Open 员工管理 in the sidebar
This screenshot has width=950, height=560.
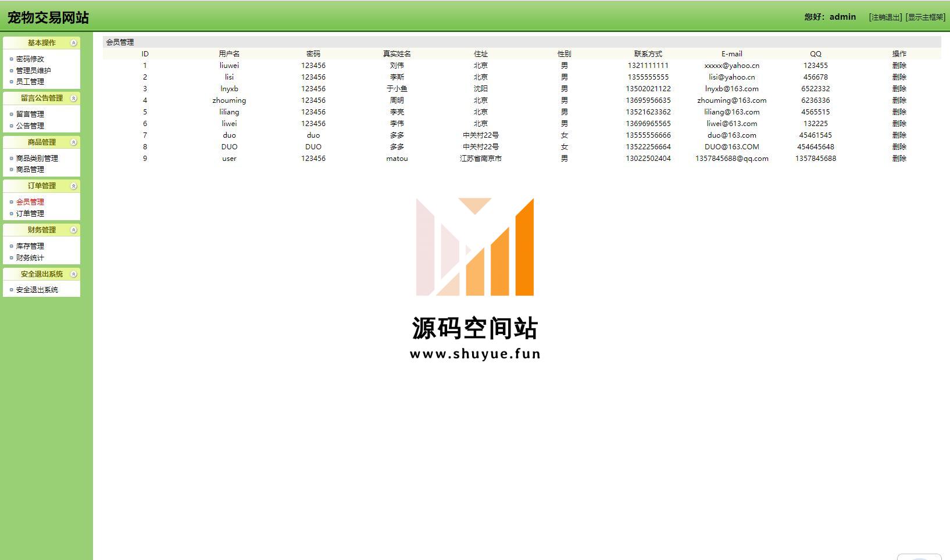pos(30,81)
